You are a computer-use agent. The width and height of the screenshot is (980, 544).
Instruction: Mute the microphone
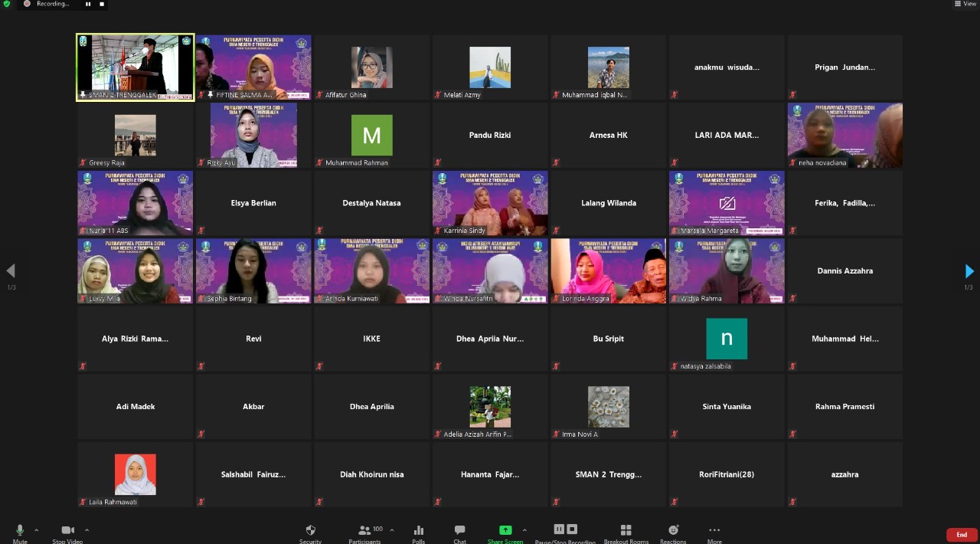point(20,531)
